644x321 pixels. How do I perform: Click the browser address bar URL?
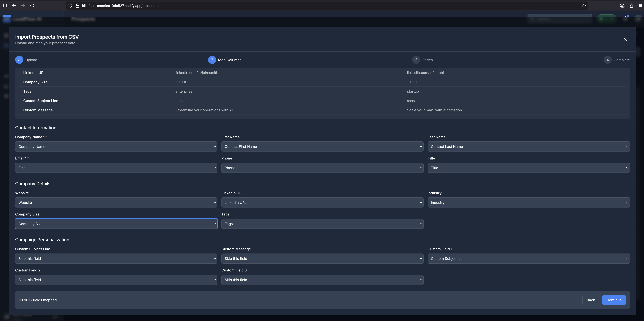point(120,5)
